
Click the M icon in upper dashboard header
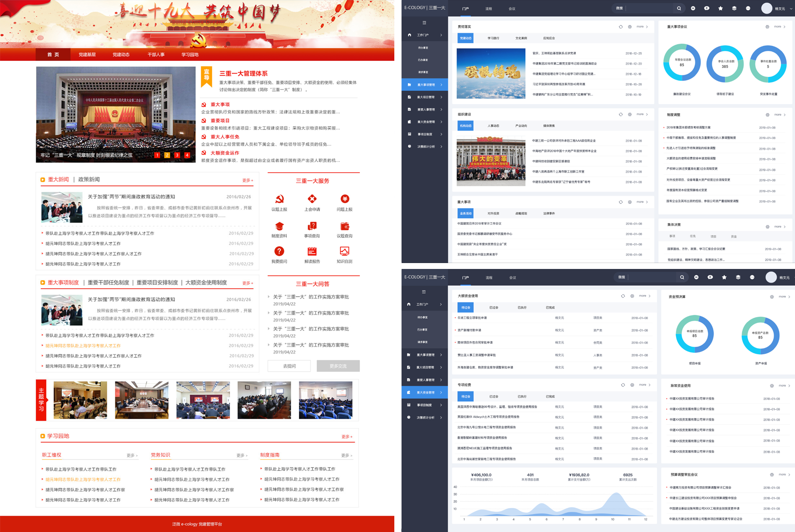coord(693,8)
